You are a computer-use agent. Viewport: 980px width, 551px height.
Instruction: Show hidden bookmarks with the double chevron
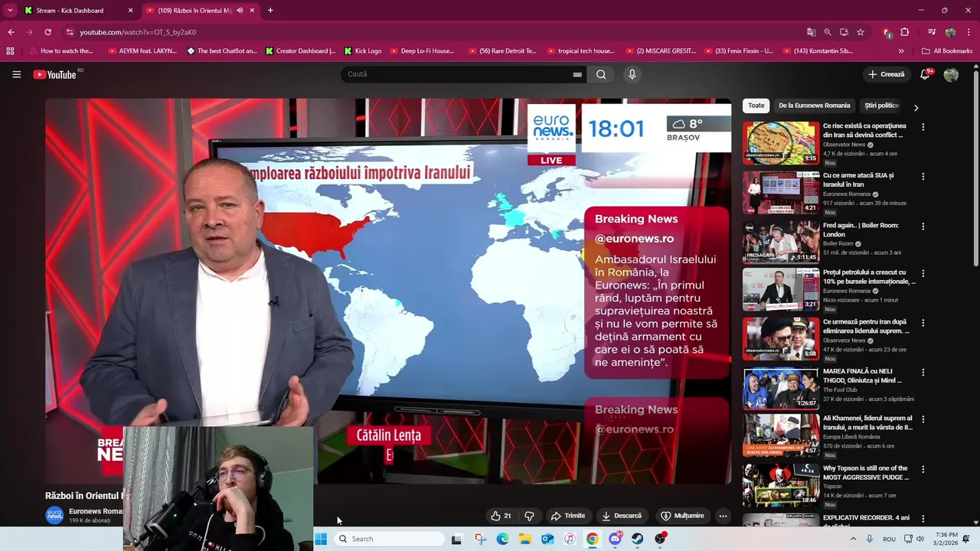click(x=901, y=51)
